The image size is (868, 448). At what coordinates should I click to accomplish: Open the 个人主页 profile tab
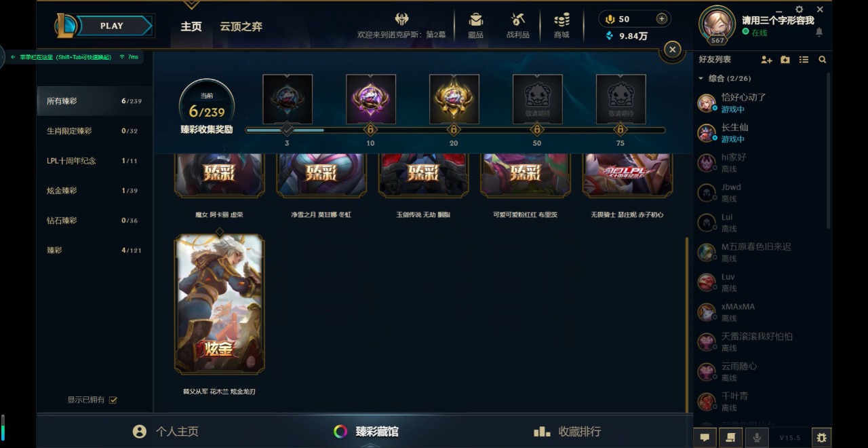[165, 431]
